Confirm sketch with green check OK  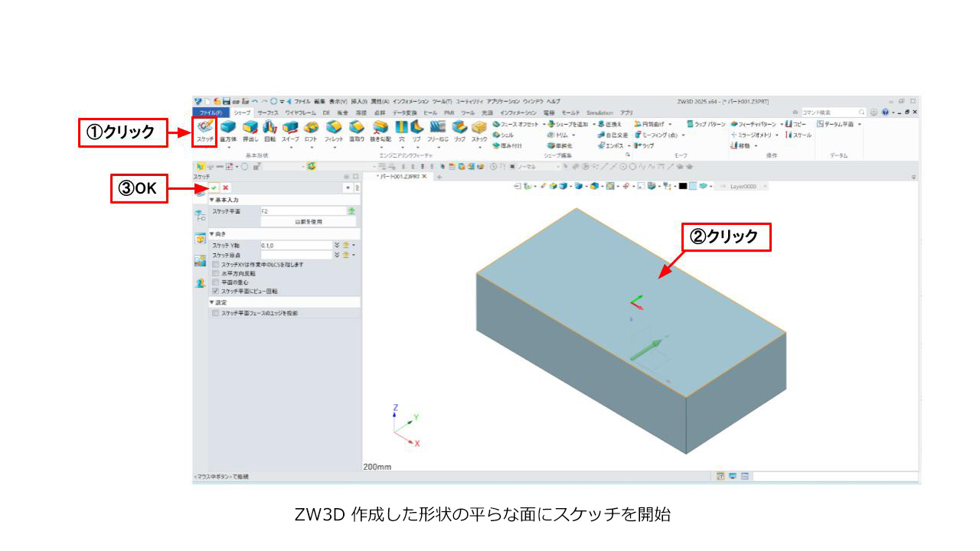[214, 187]
